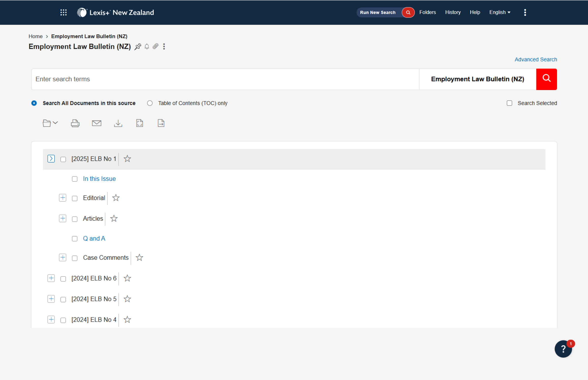The width and height of the screenshot is (588, 380).
Task: Open Help from the header
Action: [475, 12]
